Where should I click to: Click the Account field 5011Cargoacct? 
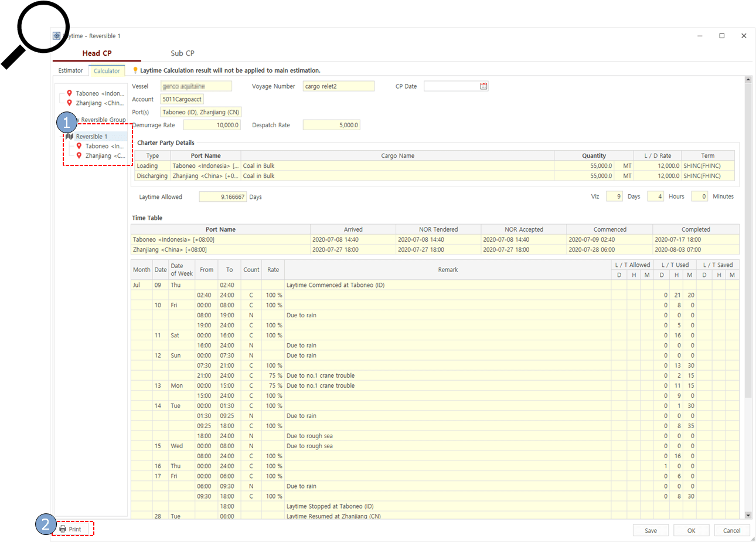pyautogui.click(x=182, y=99)
